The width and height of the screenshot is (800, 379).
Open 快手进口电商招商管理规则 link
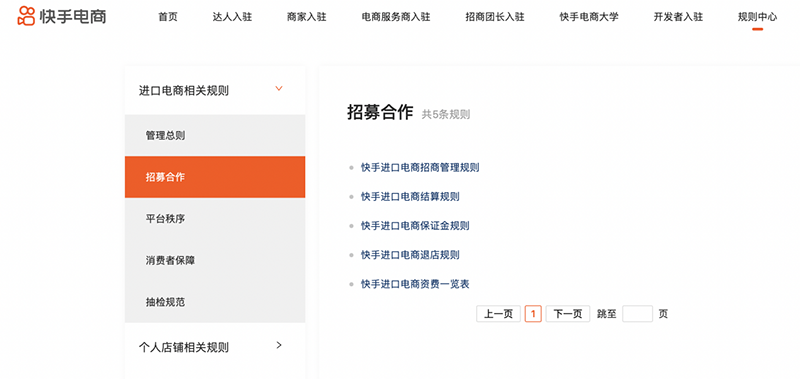tap(420, 167)
